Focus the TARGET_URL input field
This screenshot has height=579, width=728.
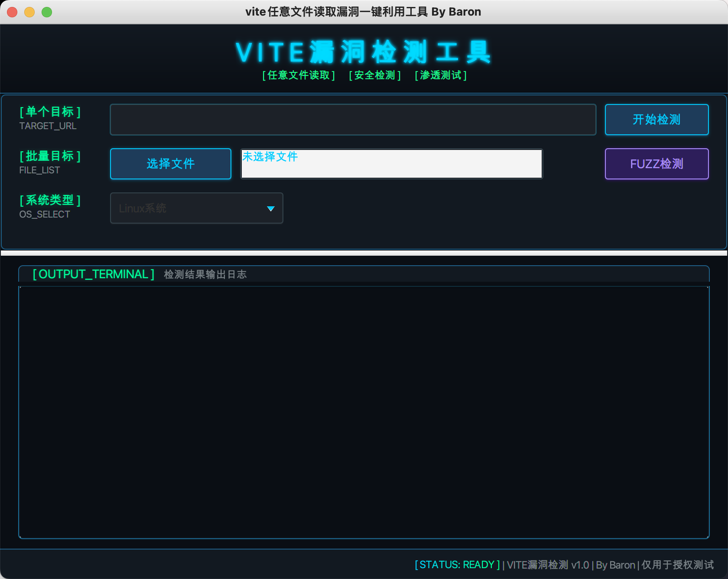[x=353, y=120]
